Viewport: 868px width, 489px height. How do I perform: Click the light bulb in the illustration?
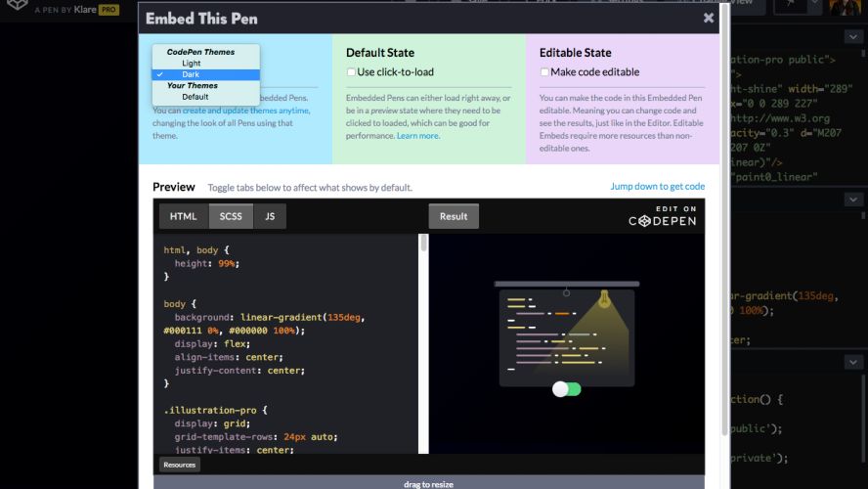604,299
